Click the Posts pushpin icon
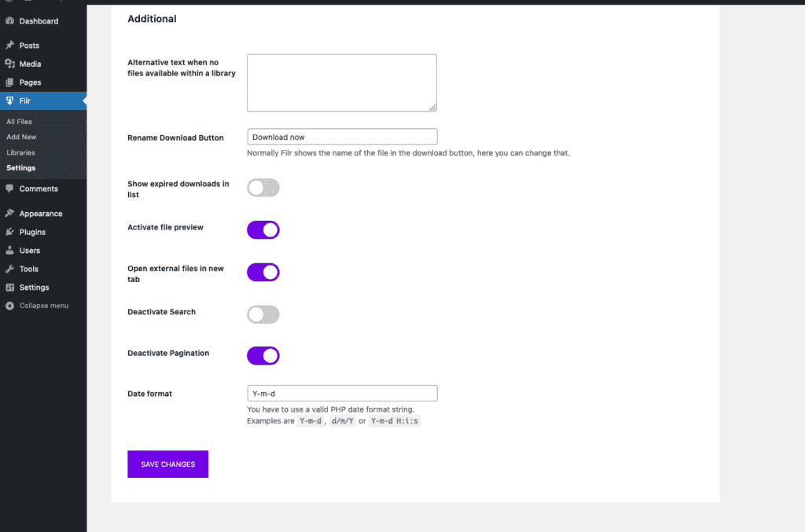 pos(9,46)
